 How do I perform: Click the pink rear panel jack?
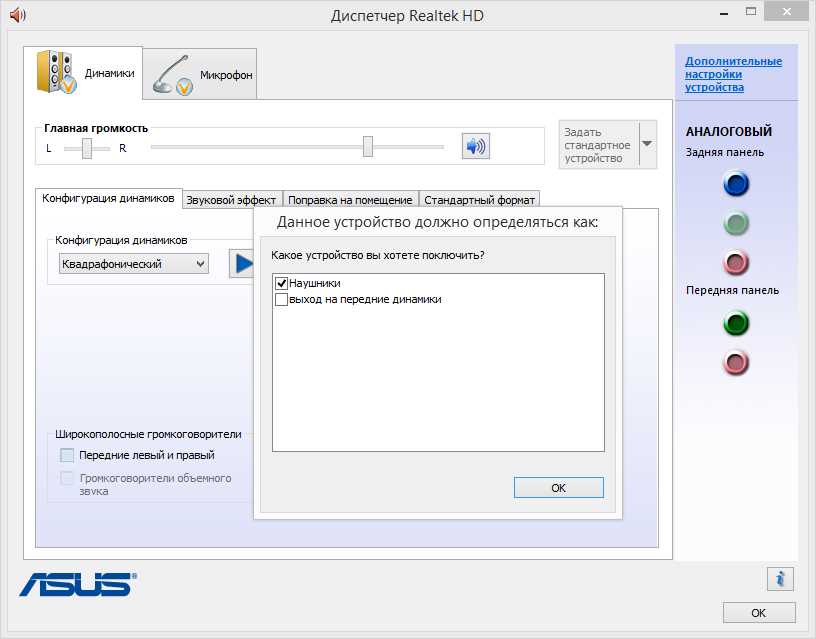pos(736,263)
